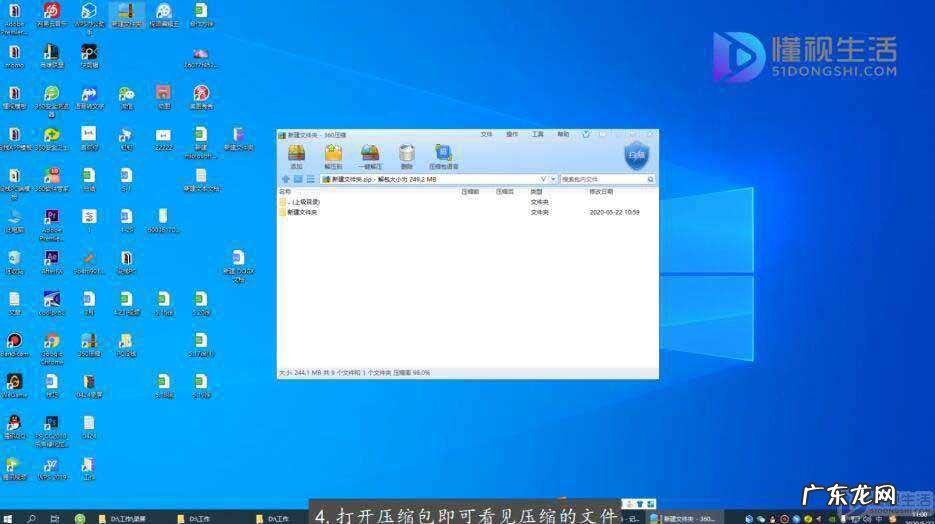Open the 文件 (File) menu
Screen dimensions: 935x524
(x=486, y=134)
